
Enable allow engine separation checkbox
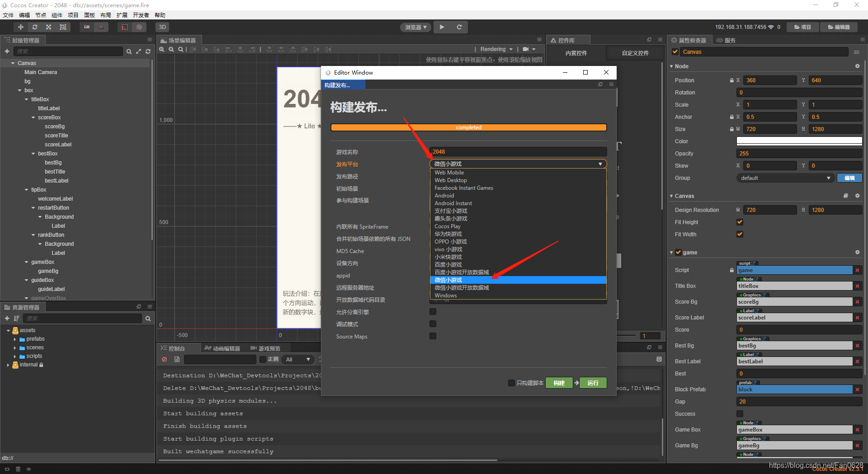[x=433, y=312]
